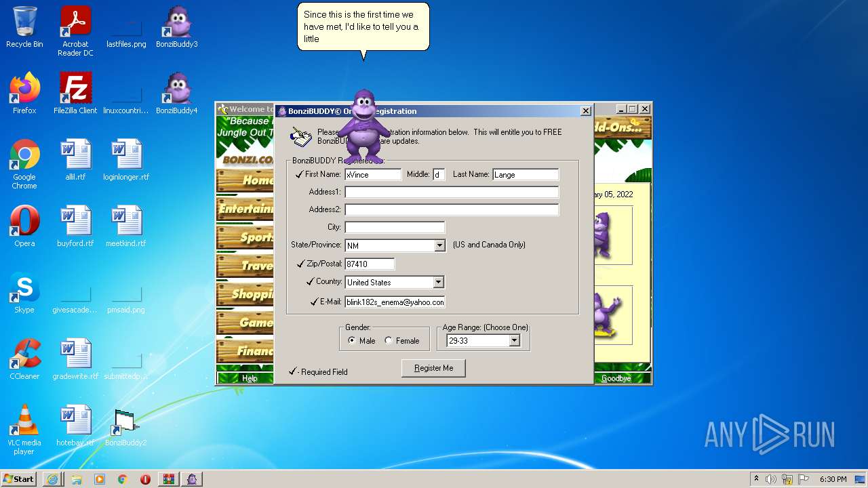The image size is (868, 488).
Task: Select the buyford.rtf document icon
Action: (75, 226)
